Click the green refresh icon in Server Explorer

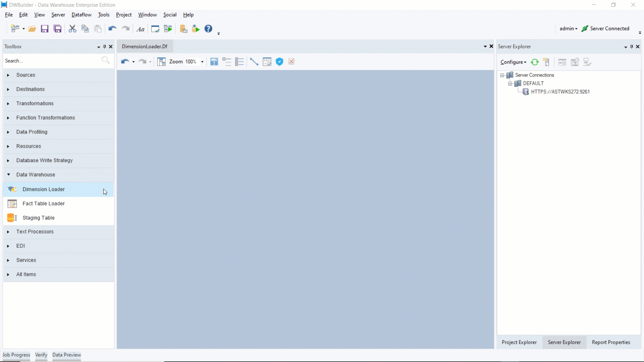pos(535,62)
